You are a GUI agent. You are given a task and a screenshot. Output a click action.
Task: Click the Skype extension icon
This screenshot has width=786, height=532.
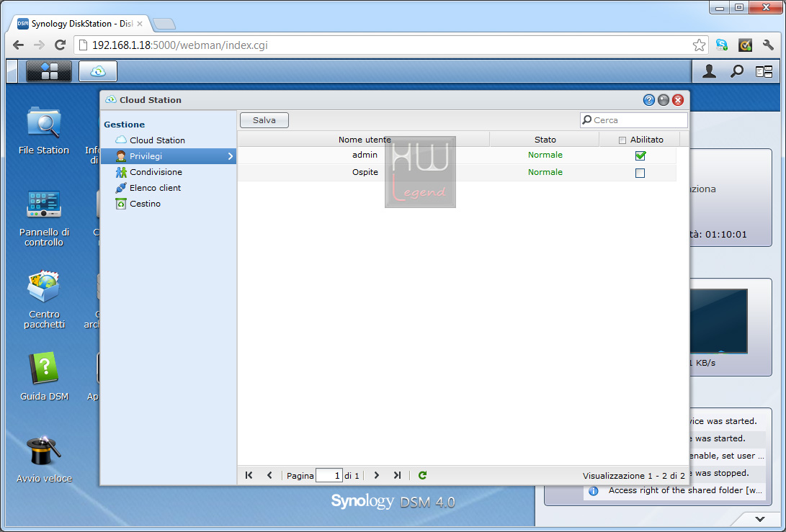coord(722,45)
